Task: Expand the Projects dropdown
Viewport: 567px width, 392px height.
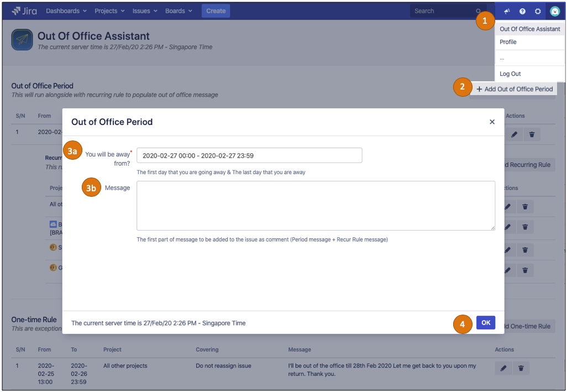Action: pos(109,11)
